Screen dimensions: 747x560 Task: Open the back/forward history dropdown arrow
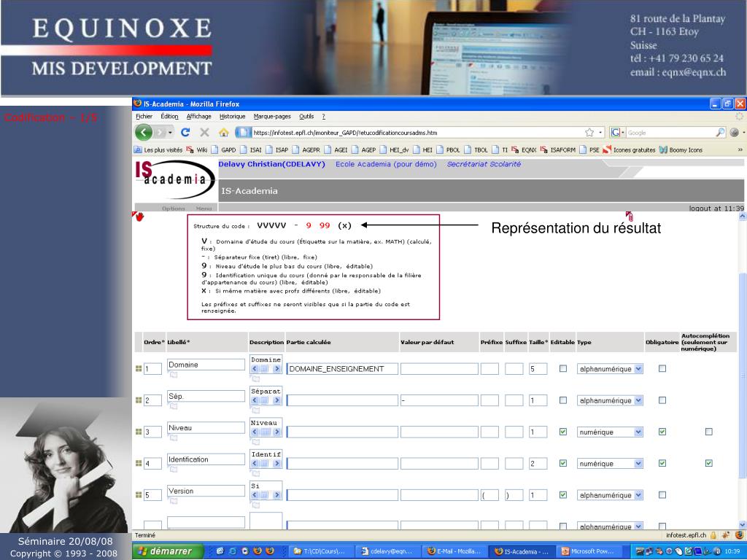[170, 133]
